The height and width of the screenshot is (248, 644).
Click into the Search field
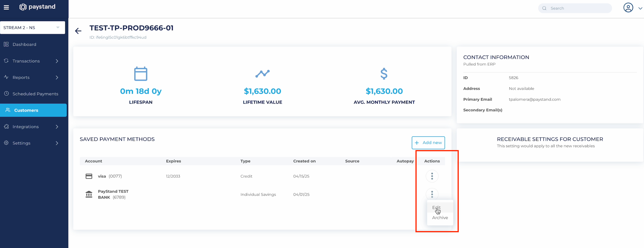pyautogui.click(x=577, y=8)
